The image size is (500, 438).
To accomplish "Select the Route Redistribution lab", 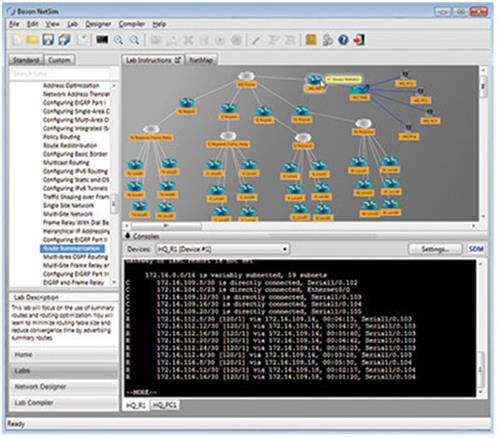I will click(70, 145).
